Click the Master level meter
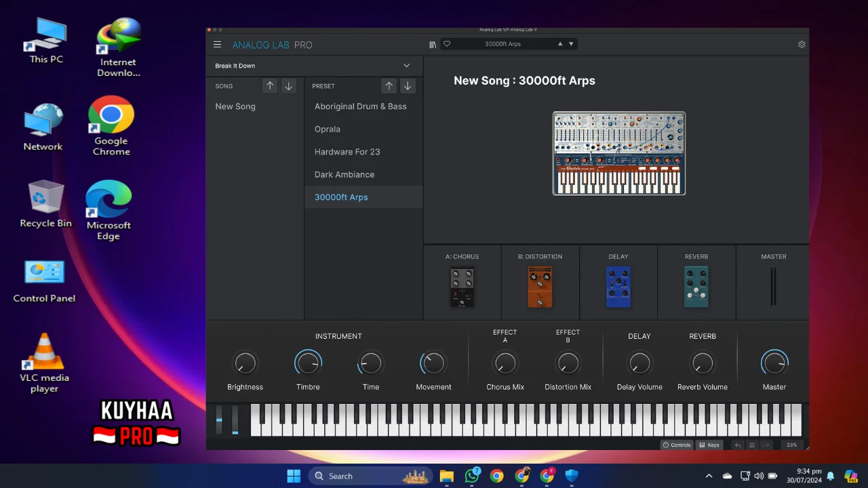 coord(773,286)
